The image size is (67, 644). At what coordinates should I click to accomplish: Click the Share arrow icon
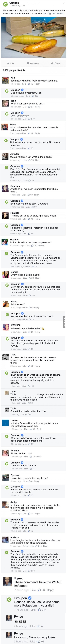click(52, 63)
